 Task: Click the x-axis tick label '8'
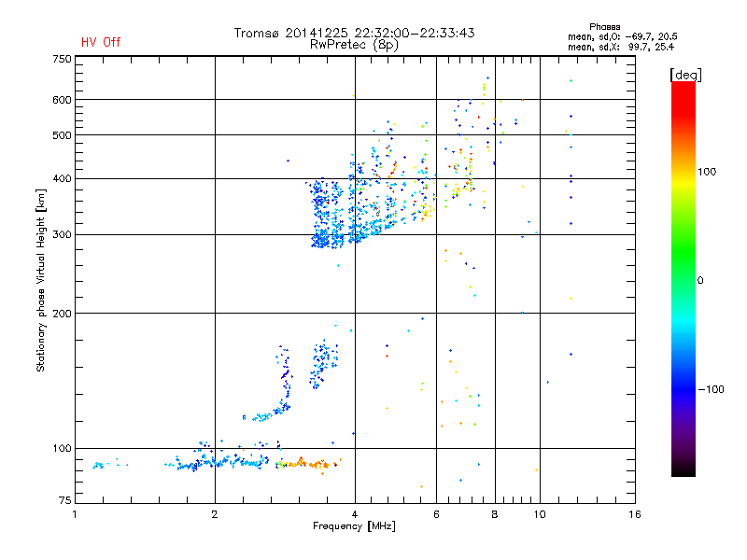click(x=495, y=514)
